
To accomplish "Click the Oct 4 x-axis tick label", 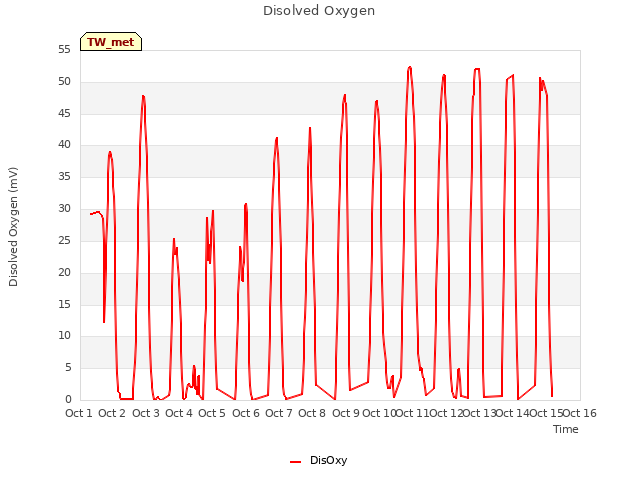I will [179, 413].
